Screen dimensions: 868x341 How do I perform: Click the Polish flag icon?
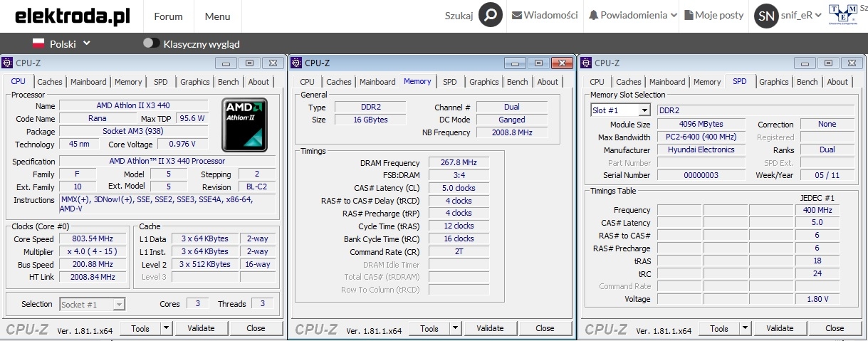[39, 43]
